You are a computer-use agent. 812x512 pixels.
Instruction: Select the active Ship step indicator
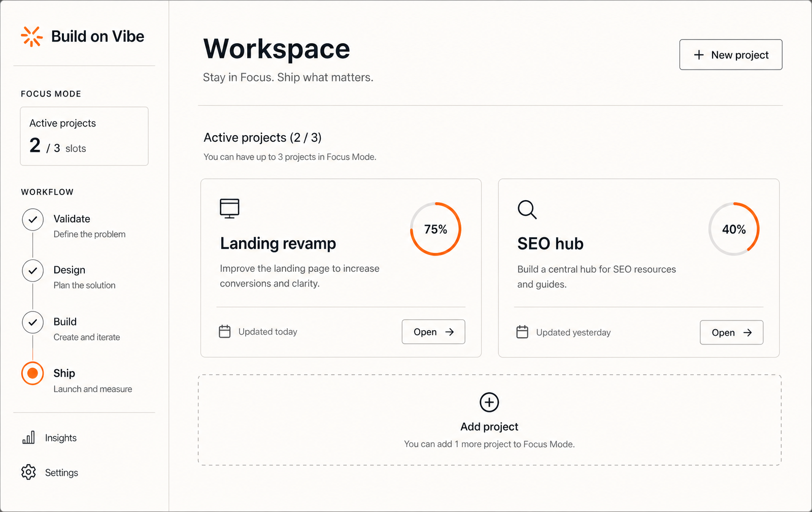[32, 373]
